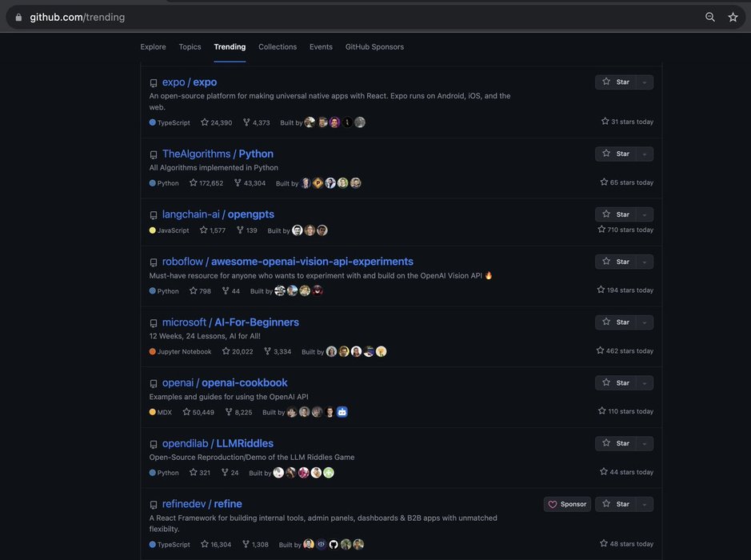751x560 pixels.
Task: Open the Collections tab
Action: click(x=278, y=47)
